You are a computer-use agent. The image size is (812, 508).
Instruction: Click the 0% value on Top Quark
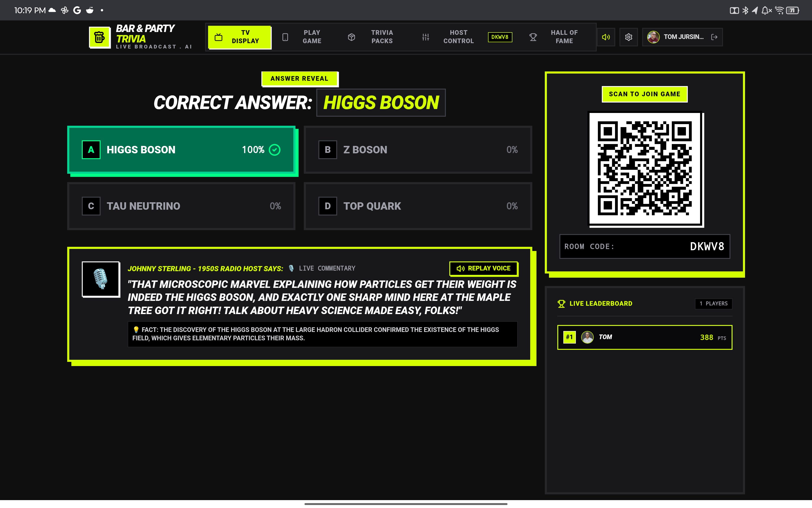click(512, 206)
